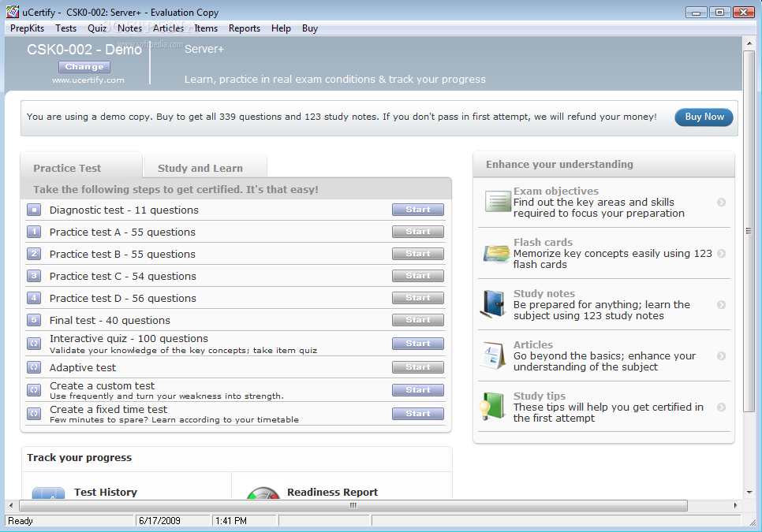Click the Adaptive test row icon
The image size is (762, 532).
point(34,367)
